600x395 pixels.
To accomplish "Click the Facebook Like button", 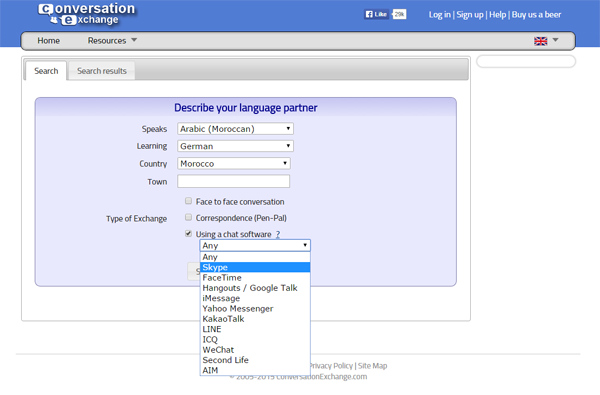I will [376, 14].
